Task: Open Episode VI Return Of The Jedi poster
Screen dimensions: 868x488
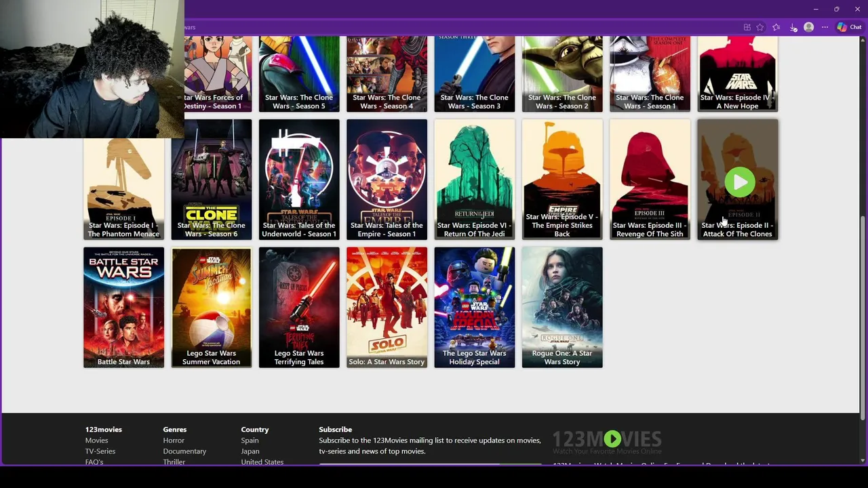Action: 474,180
